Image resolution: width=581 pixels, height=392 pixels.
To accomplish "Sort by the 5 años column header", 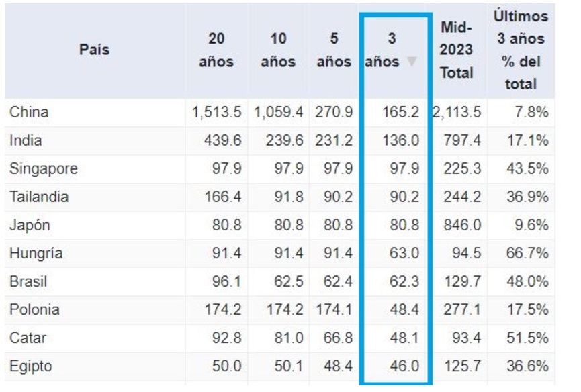I will pos(334,50).
